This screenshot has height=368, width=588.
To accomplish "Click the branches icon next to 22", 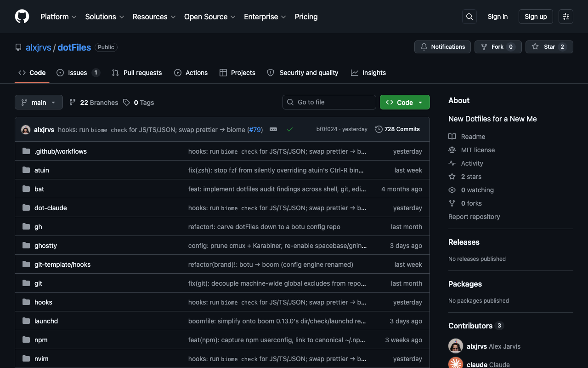I will tap(73, 102).
